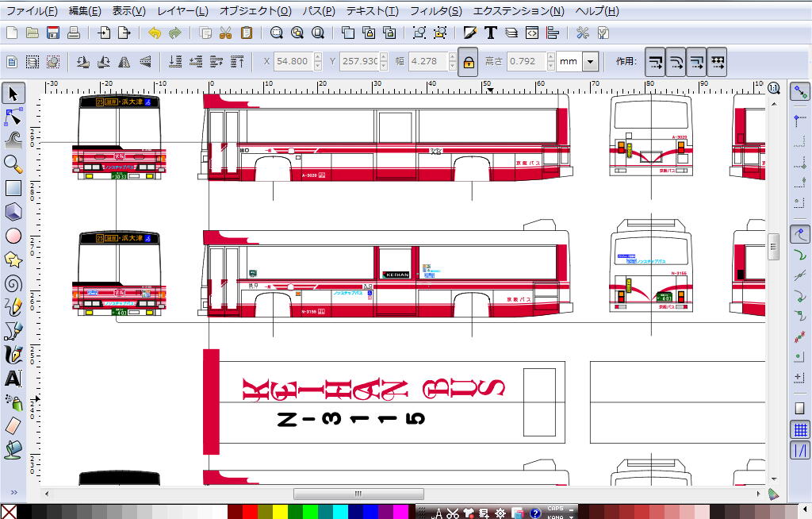Click the height 0.792 input field
The image size is (812, 519).
click(x=527, y=61)
